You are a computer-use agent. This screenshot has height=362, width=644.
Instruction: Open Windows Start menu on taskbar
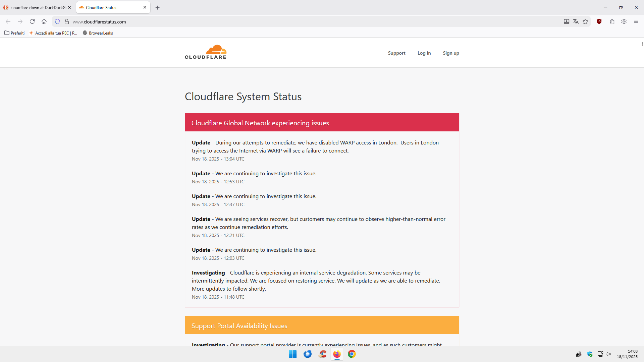292,354
